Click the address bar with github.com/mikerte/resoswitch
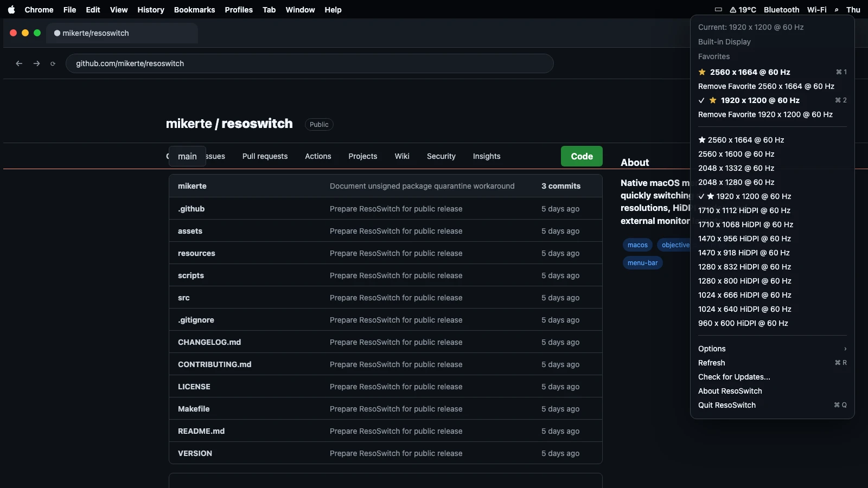Viewport: 868px width, 488px height. pyautogui.click(x=309, y=63)
